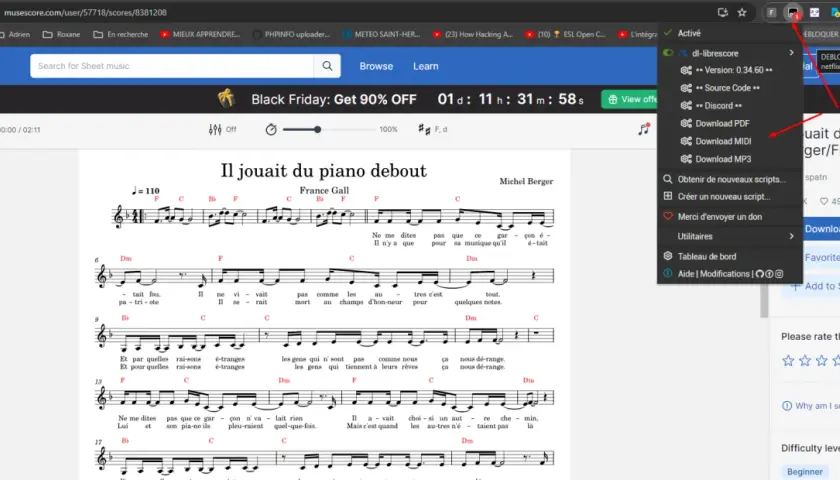Open the GitHub icon in the Aide row
Image resolution: width=840 pixels, height=480 pixels.
[x=760, y=274]
